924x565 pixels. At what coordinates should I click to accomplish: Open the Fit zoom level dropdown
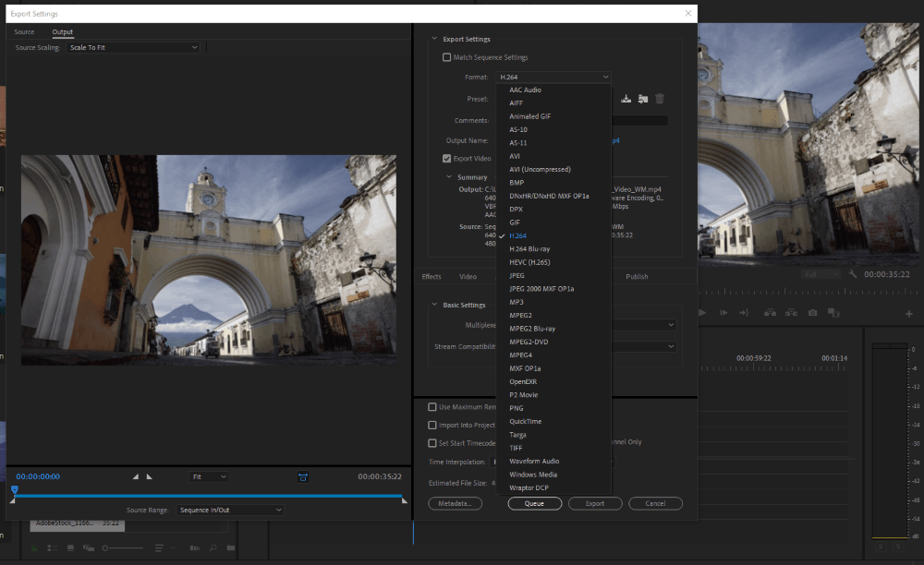coord(209,476)
